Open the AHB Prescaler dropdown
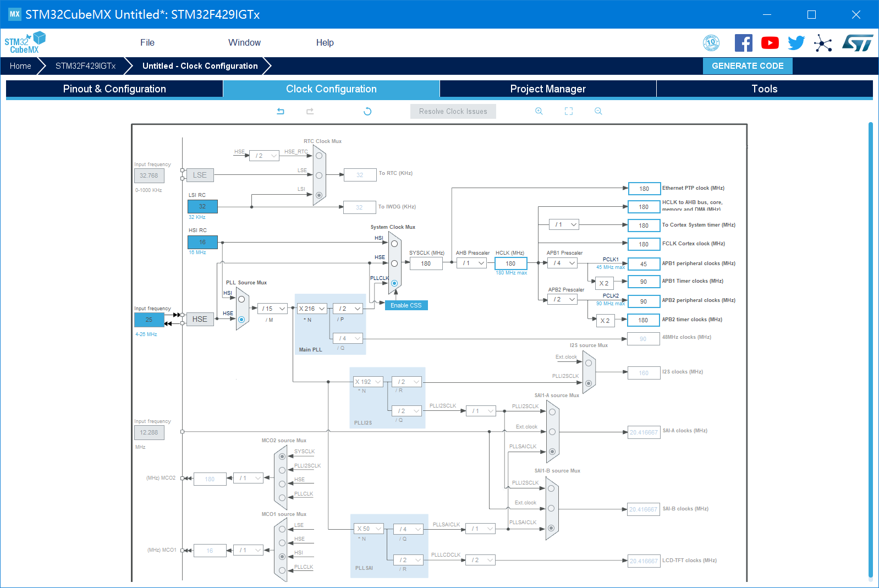 tap(472, 263)
